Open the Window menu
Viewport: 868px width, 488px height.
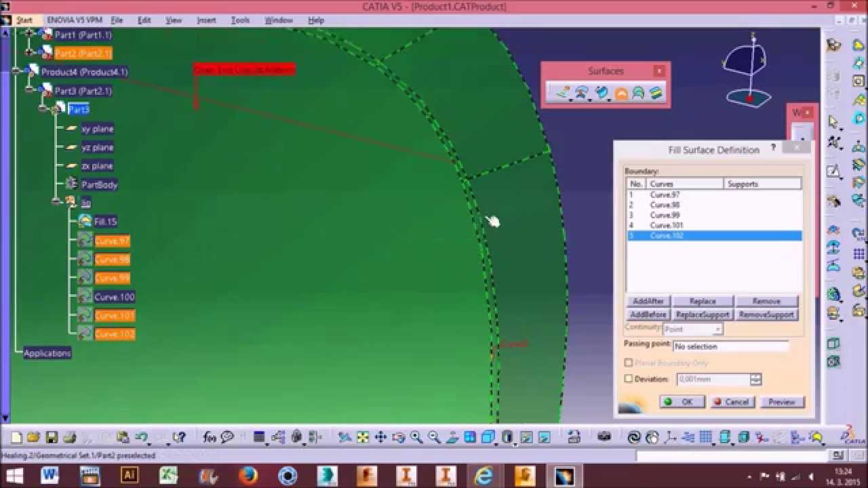coord(278,20)
